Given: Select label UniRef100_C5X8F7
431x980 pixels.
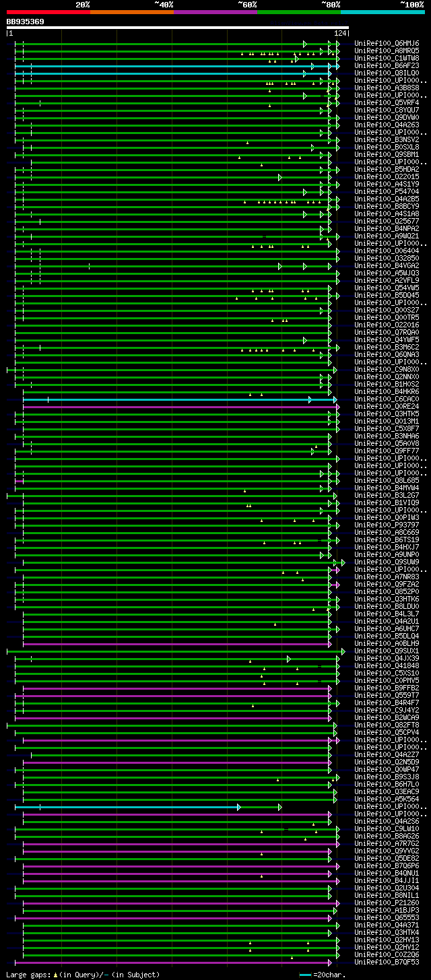Looking at the screenshot, I should click(387, 428).
